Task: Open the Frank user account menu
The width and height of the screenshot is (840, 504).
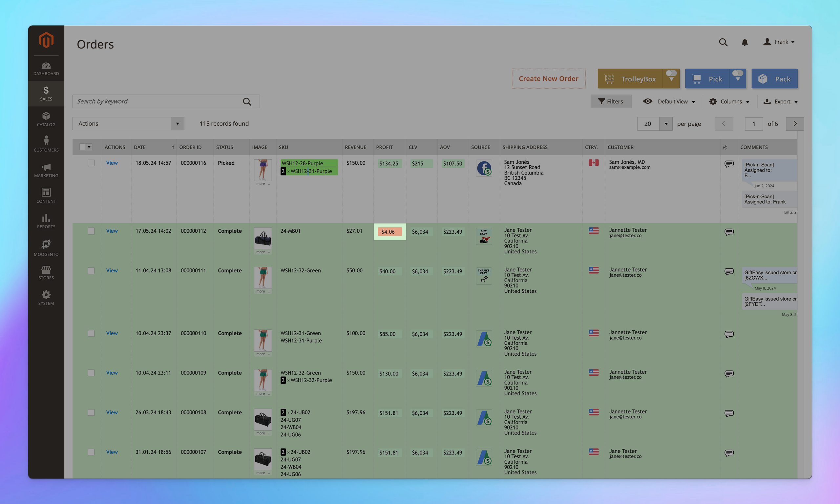Action: click(x=779, y=42)
